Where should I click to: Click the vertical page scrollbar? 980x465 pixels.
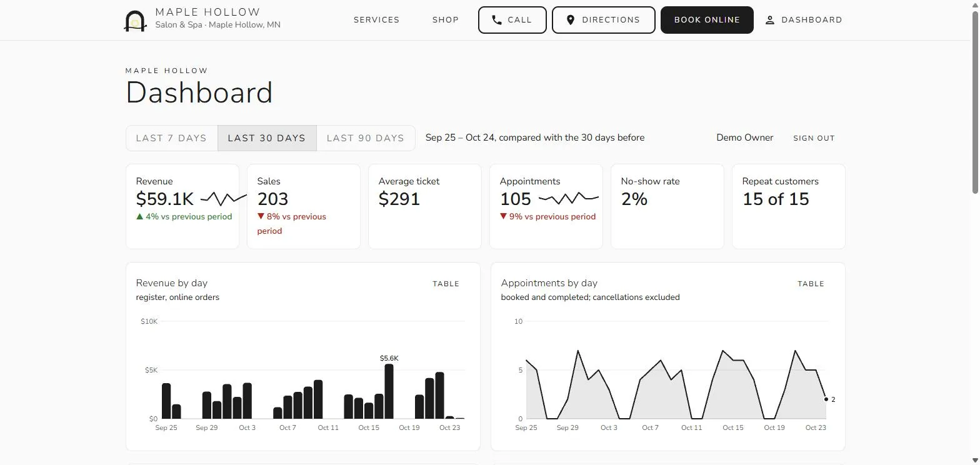pos(975,103)
